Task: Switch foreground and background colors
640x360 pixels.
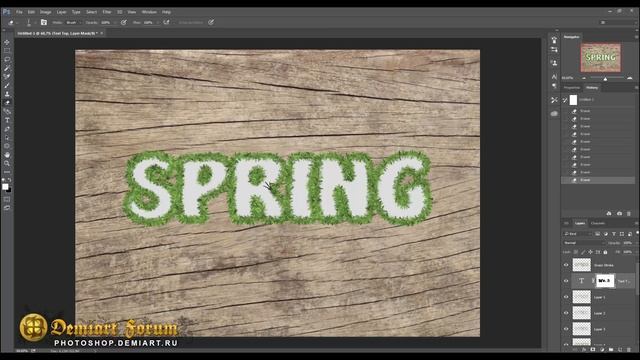Action: pos(9,180)
